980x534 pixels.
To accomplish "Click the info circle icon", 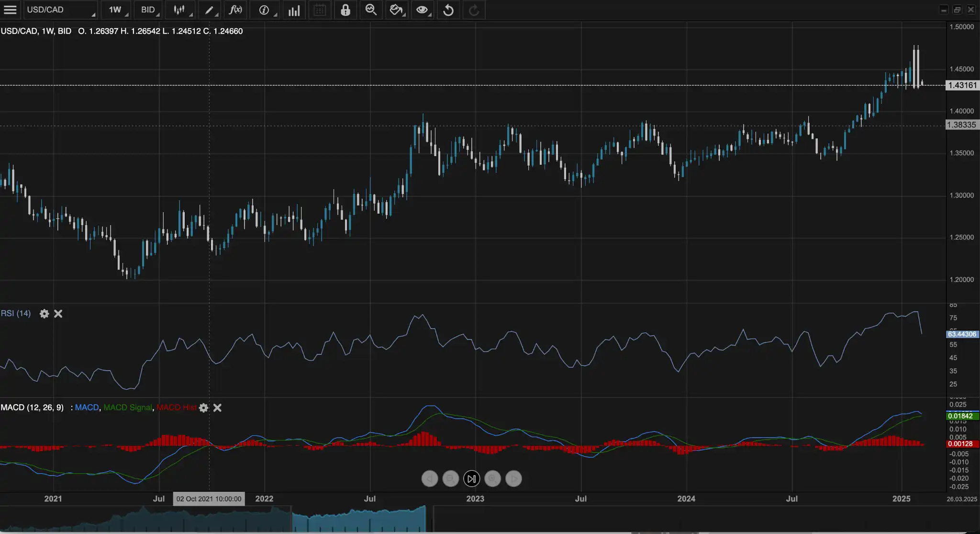I will click(264, 10).
